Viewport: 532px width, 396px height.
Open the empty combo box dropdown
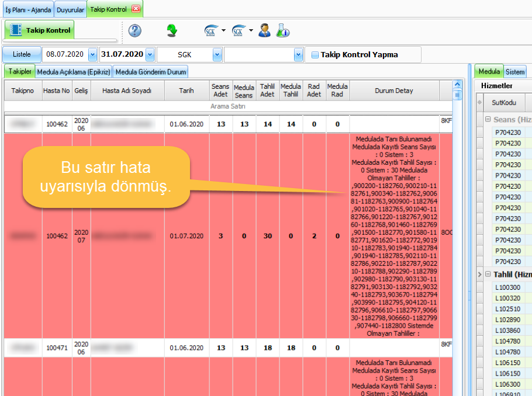click(x=298, y=54)
